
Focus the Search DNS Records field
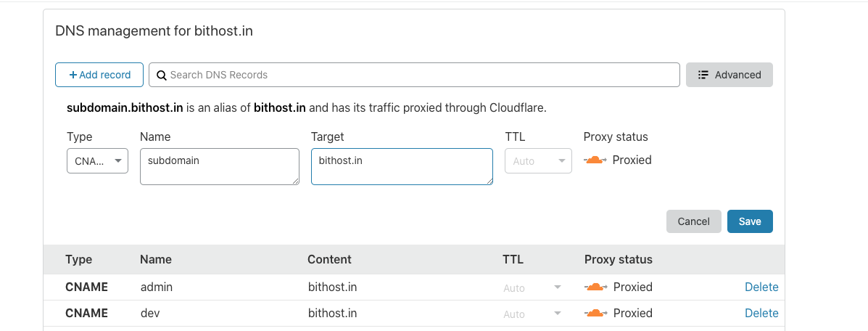414,75
